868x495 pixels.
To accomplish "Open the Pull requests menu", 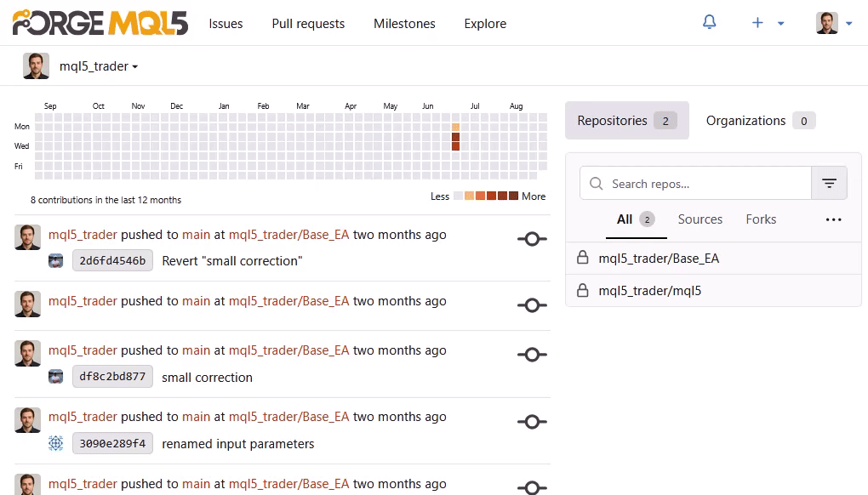I will 308,24.
